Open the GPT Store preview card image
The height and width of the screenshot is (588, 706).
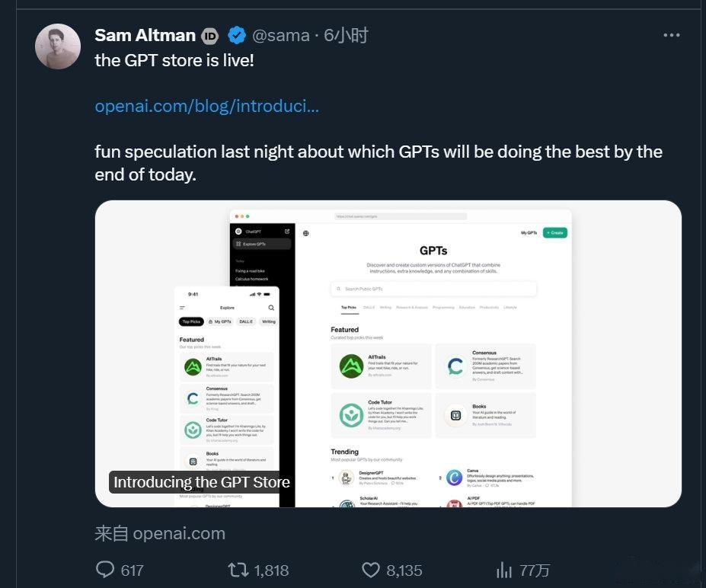click(x=388, y=353)
